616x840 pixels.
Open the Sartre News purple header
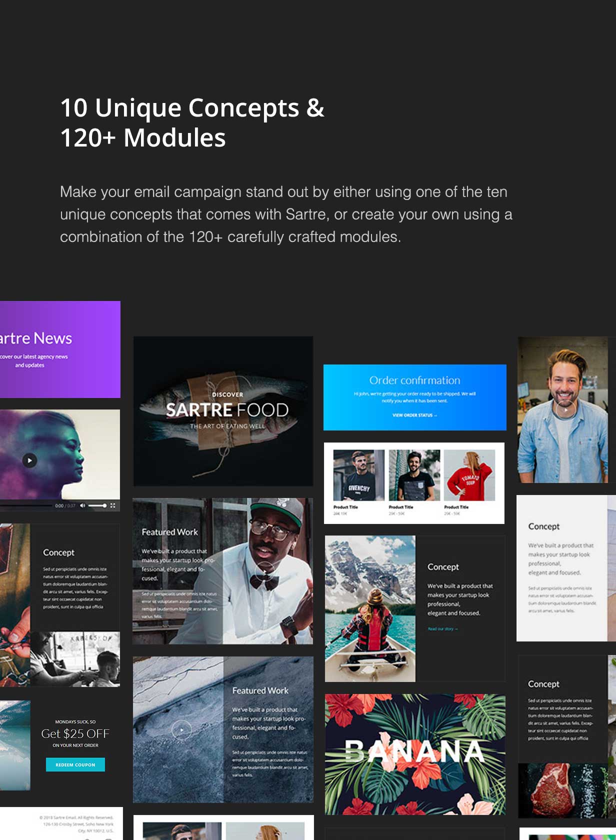pos(60,349)
